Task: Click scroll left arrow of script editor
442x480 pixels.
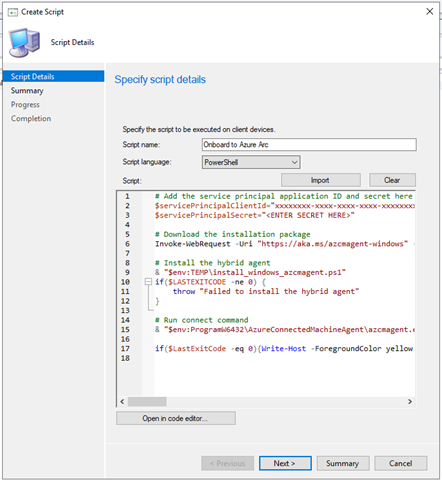Action: [122, 402]
